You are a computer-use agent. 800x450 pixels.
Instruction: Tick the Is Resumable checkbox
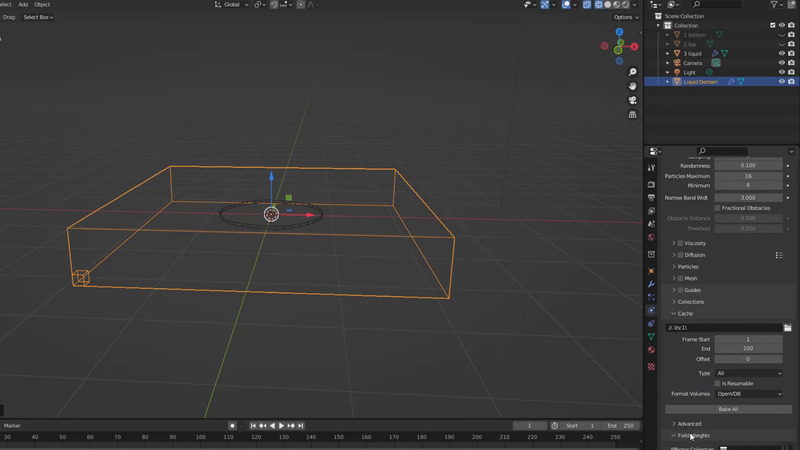pyautogui.click(x=718, y=383)
